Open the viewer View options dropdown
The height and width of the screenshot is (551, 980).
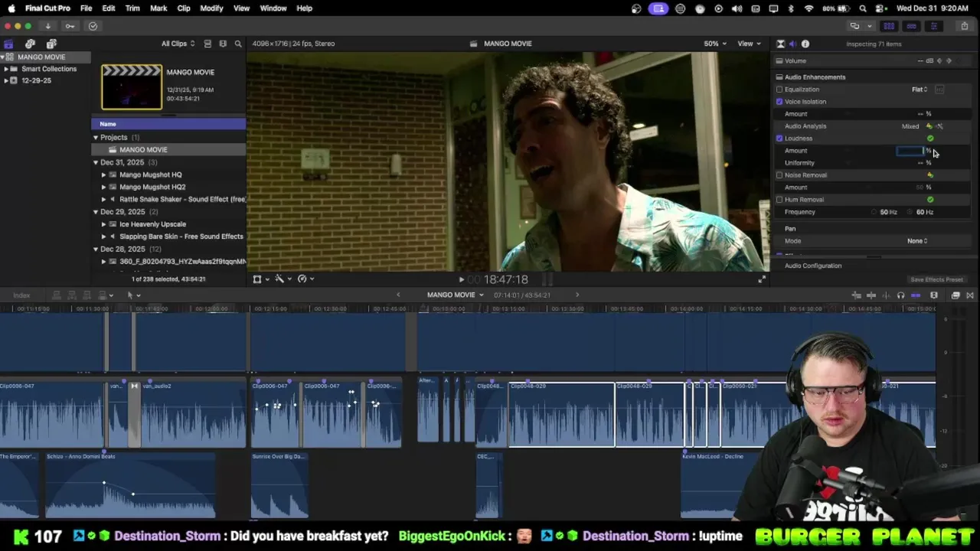(748, 44)
